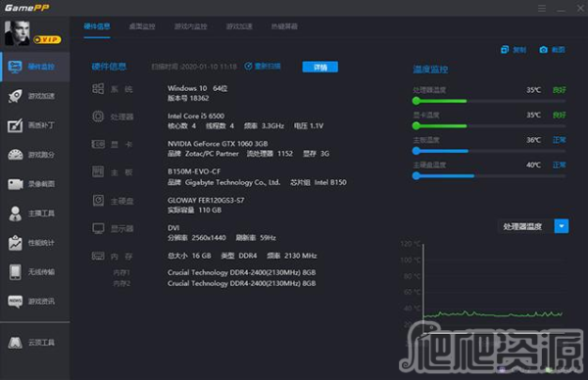The image size is (588, 380).
Task: Click the user avatar photo
Action: [x=17, y=33]
